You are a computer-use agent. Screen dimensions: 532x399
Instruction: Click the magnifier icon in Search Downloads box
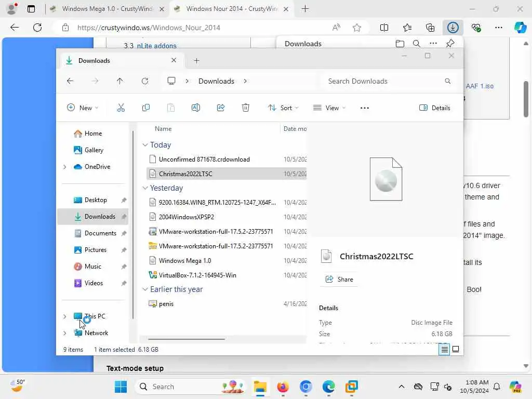[447, 81]
